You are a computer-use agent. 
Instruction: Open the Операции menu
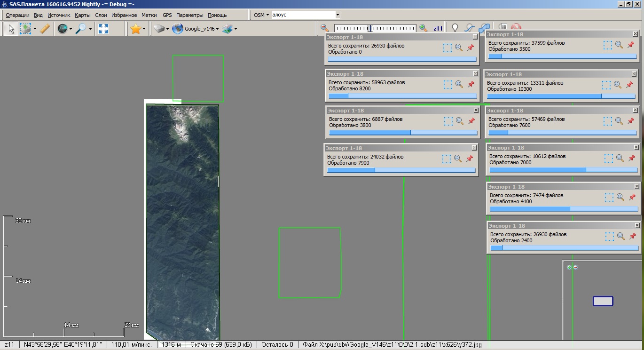tap(17, 15)
